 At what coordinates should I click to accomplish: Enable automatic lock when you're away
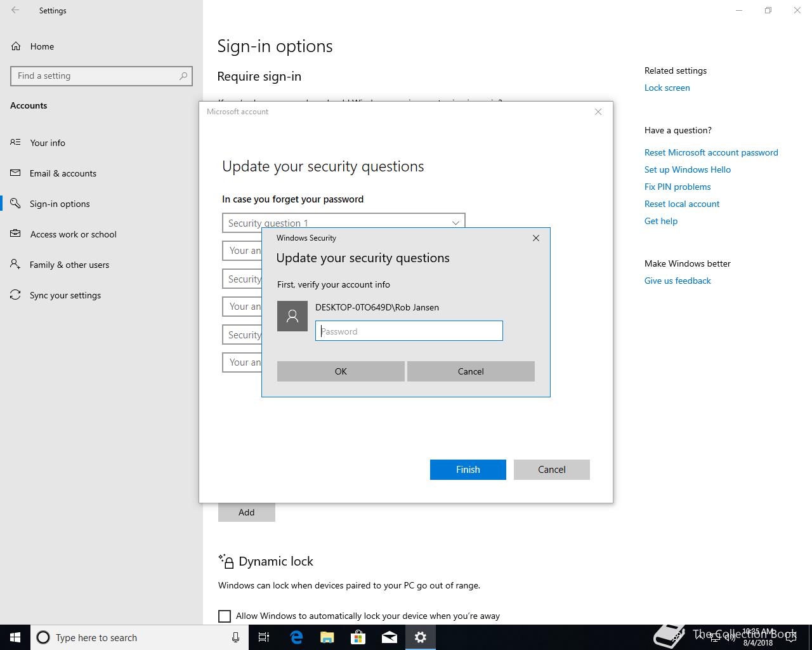225,616
